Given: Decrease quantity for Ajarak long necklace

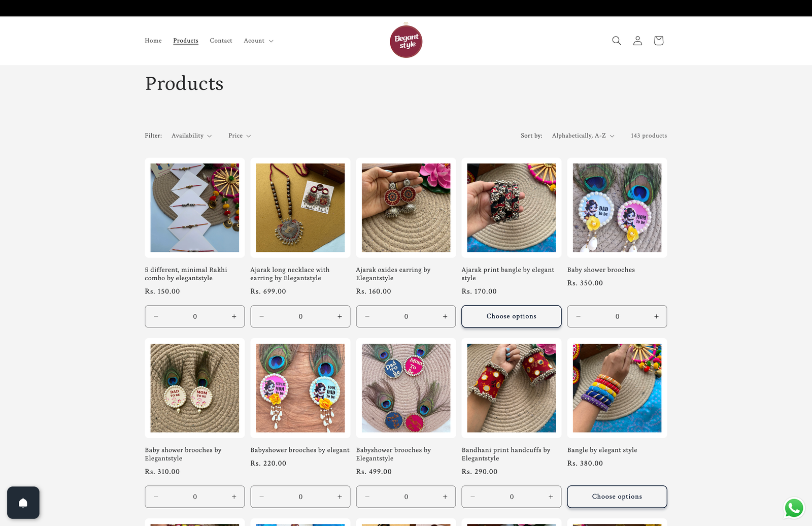Looking at the screenshot, I should (x=261, y=316).
